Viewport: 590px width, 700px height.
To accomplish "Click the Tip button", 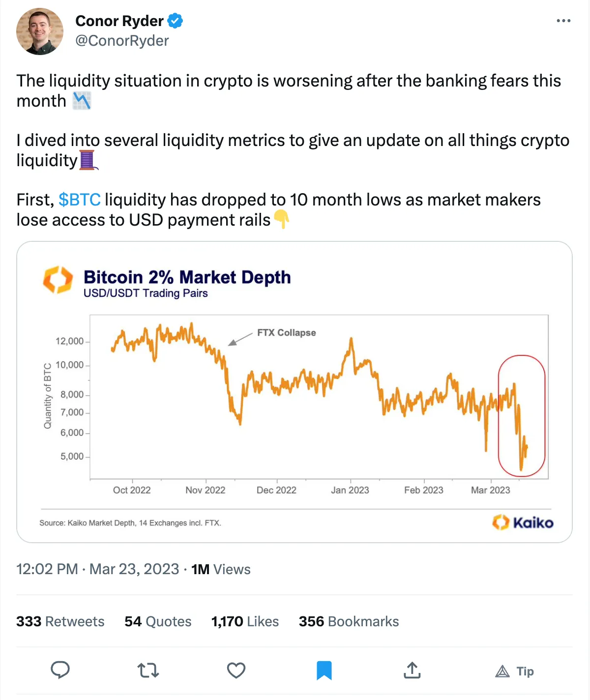I will [x=514, y=671].
